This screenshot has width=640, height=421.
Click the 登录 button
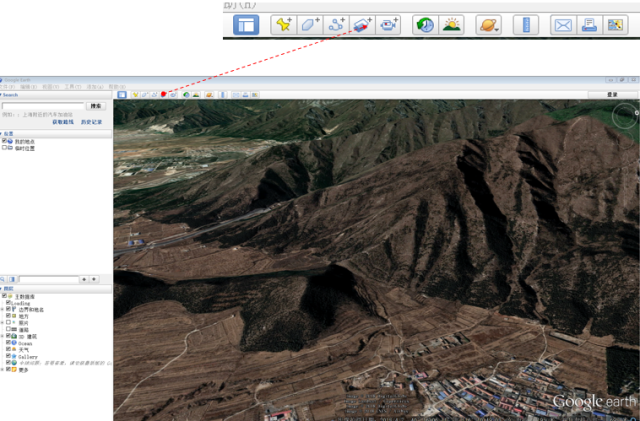tap(612, 95)
